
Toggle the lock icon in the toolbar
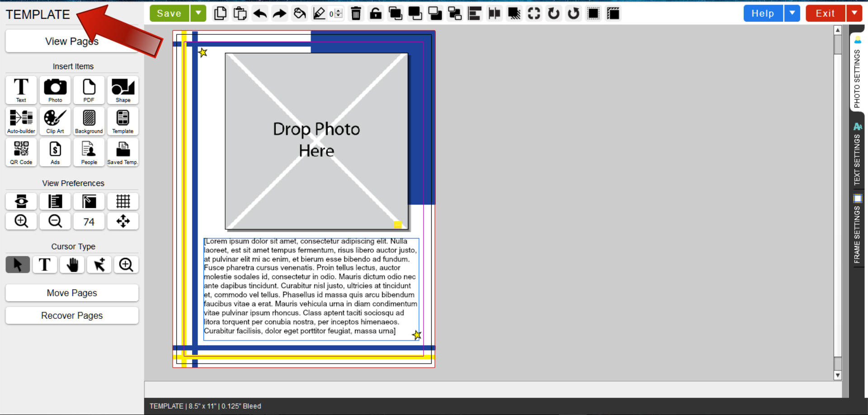click(376, 14)
